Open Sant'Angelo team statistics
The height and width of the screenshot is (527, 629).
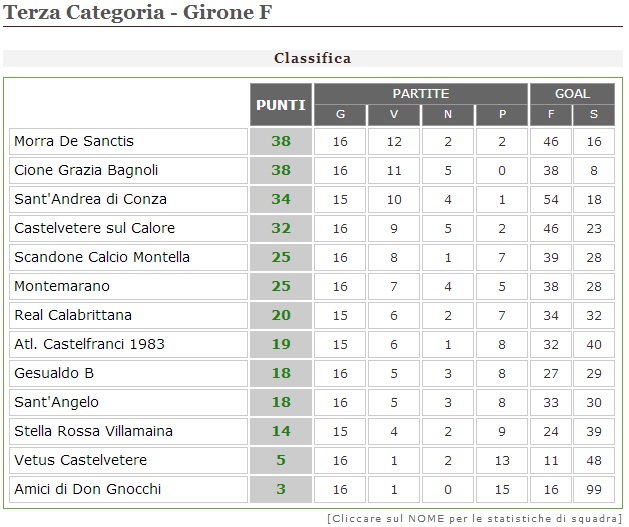pos(56,402)
